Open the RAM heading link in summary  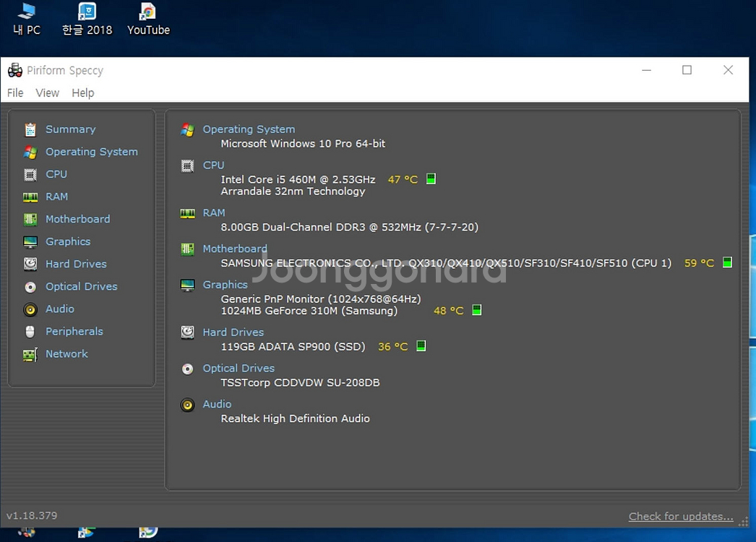(214, 212)
